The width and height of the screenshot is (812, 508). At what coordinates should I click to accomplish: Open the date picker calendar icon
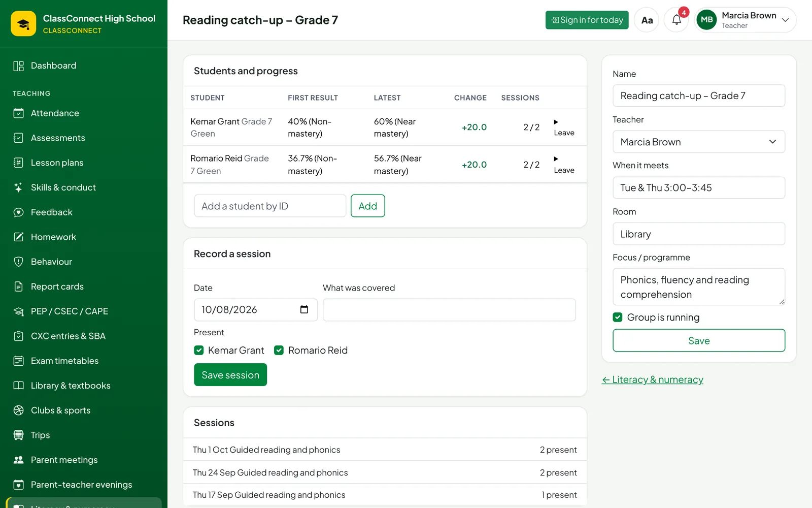point(304,310)
